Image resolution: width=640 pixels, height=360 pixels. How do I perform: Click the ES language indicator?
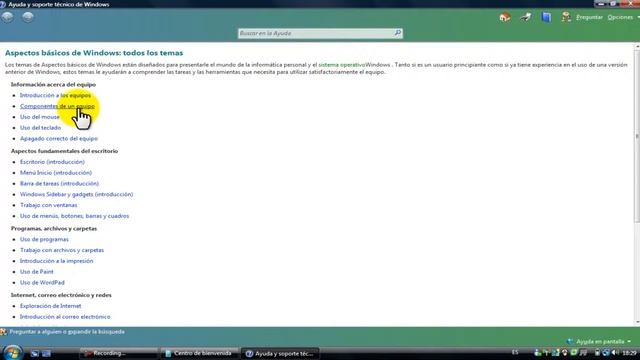pyautogui.click(x=515, y=352)
